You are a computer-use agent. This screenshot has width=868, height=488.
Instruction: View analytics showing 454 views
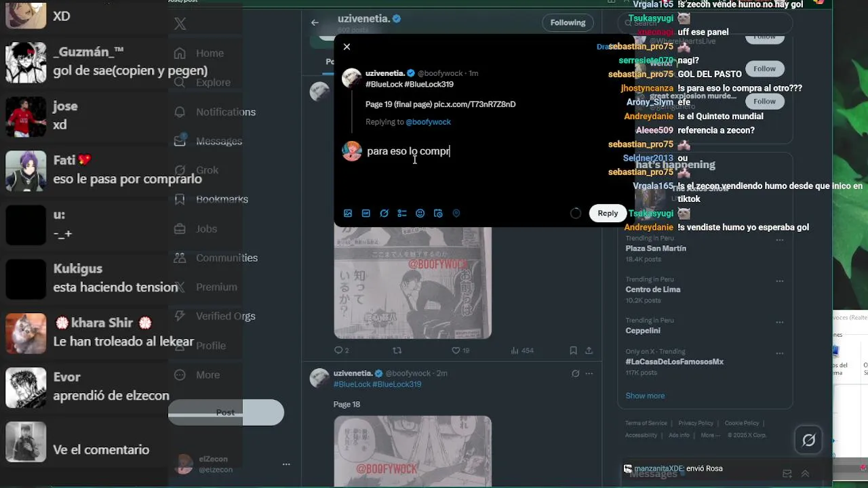tap(522, 350)
